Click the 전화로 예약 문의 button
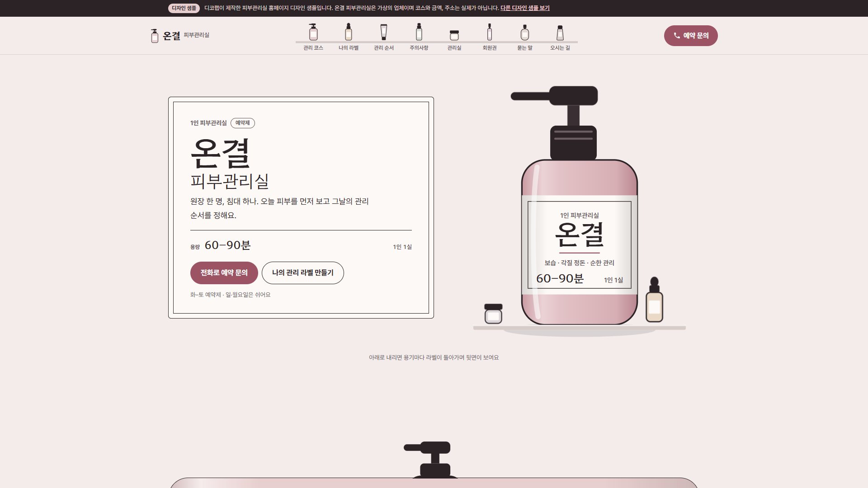The width and height of the screenshot is (868, 488). tap(224, 273)
